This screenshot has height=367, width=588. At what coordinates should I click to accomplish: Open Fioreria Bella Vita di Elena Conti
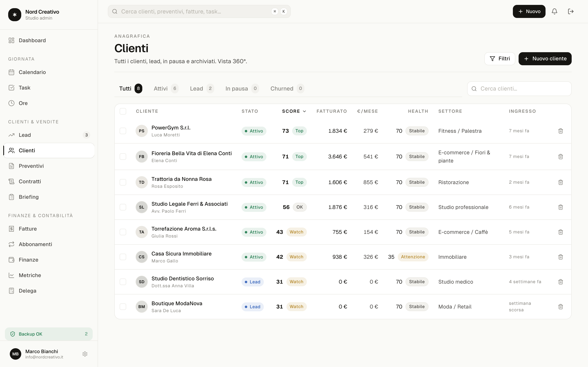(192, 153)
